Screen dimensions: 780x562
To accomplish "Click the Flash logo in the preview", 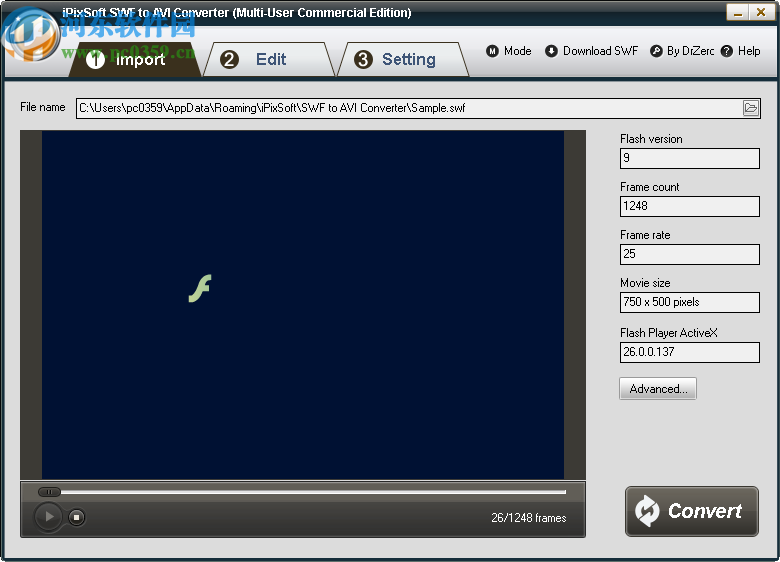I will [200, 288].
